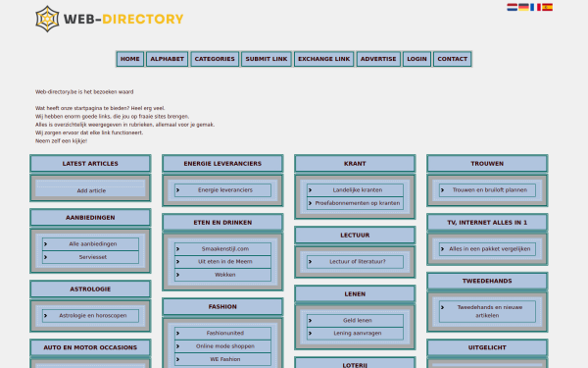The height and width of the screenshot is (368, 588).
Task: Click the arrow beside Alles in een pakket vergelijken
Action: [443, 249]
